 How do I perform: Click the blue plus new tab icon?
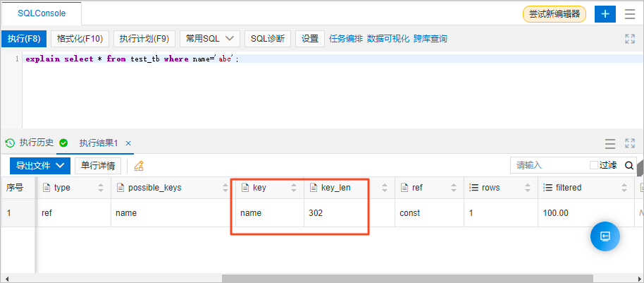point(605,14)
